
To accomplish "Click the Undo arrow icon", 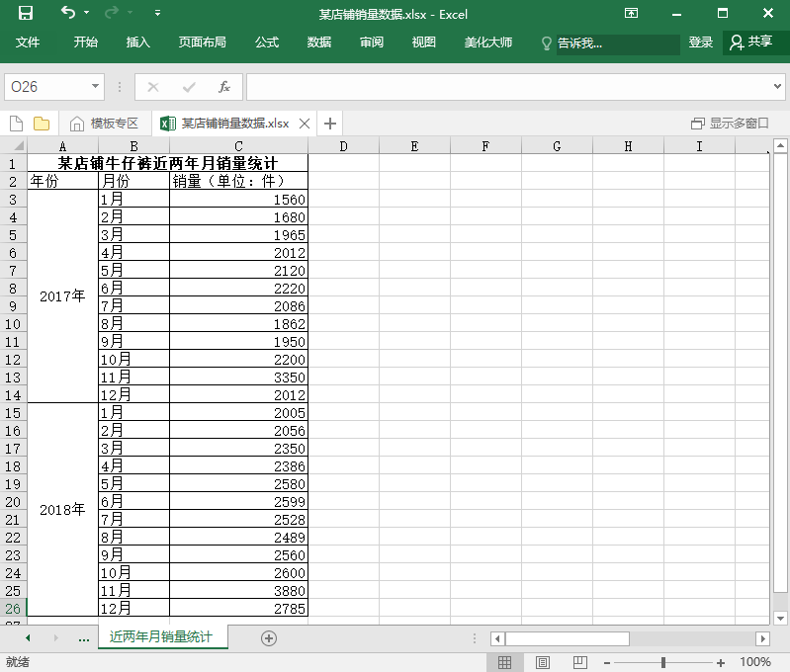I will [67, 14].
